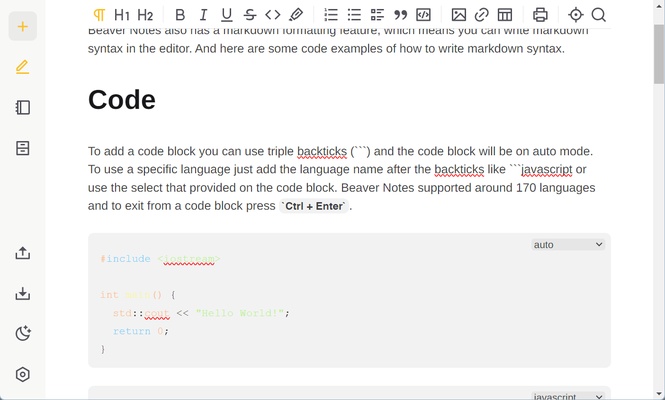
Task: Insert a bulleted list
Action: (354, 15)
